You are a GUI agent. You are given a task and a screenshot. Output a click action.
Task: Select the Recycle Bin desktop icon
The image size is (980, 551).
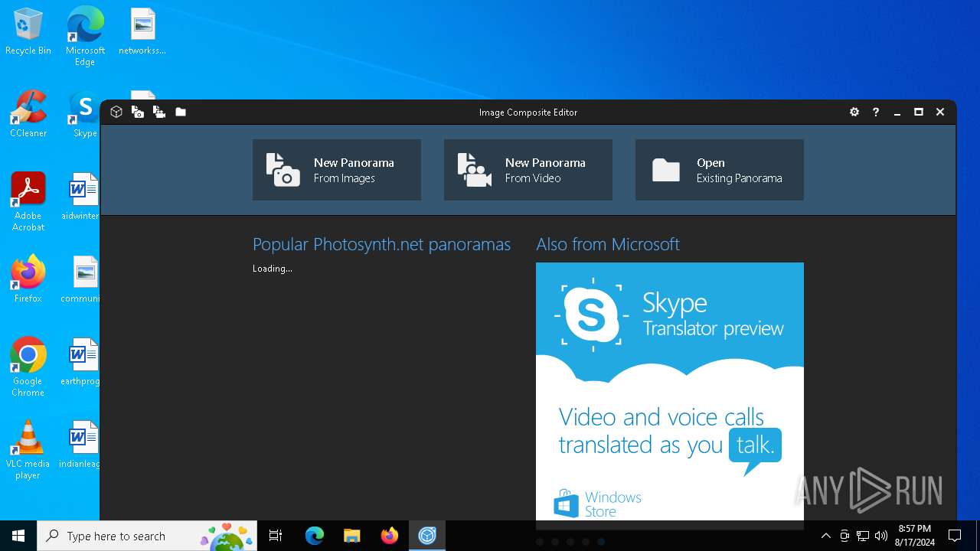point(28,32)
